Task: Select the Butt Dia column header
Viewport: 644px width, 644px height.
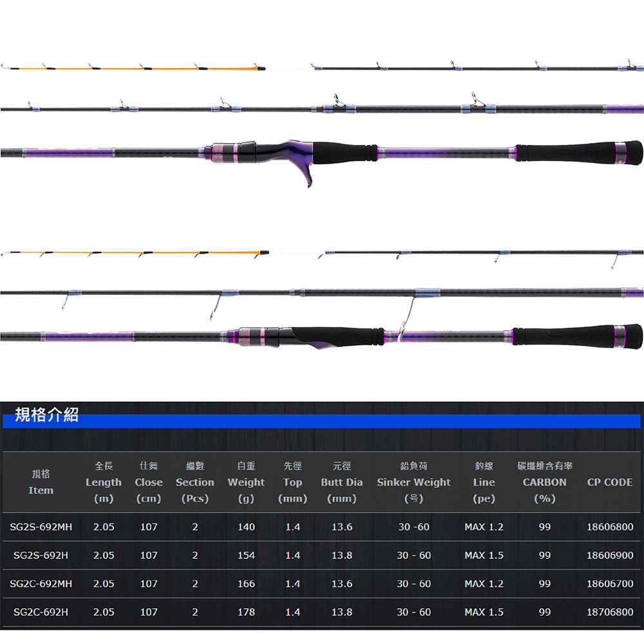Action: 342,482
